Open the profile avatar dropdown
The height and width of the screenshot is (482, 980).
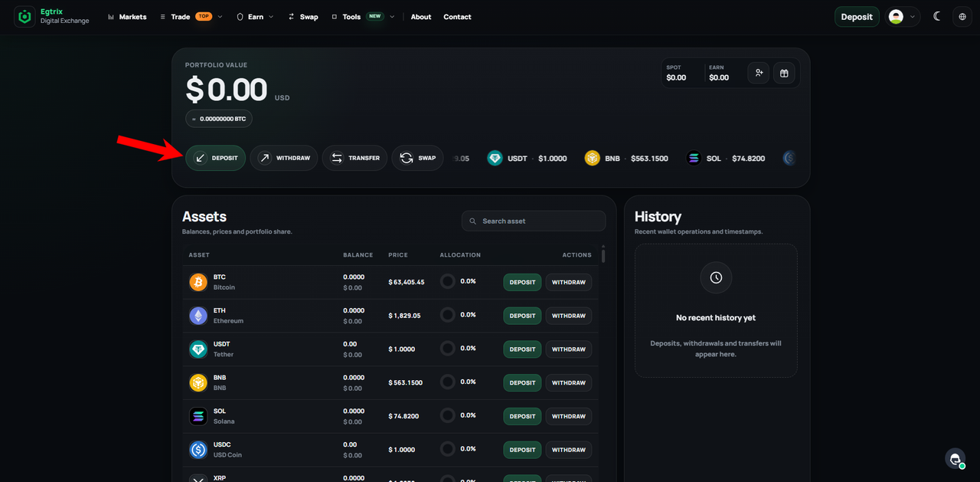(903, 17)
